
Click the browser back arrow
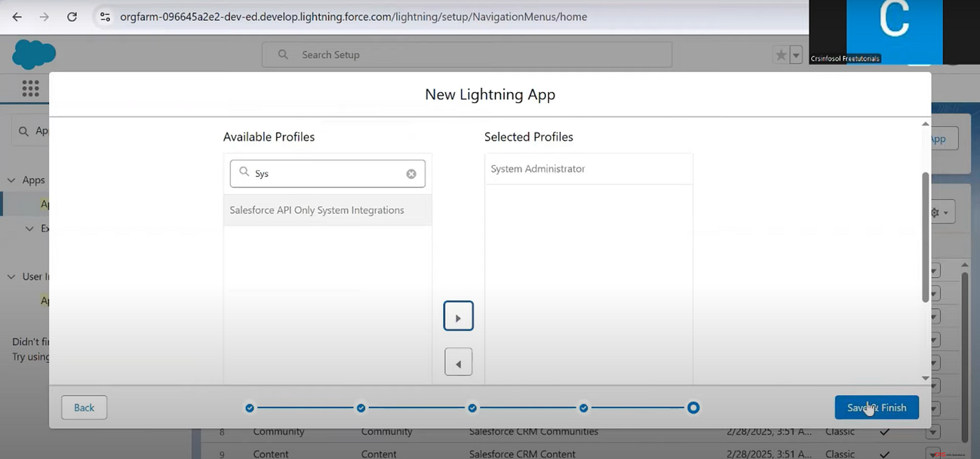[17, 17]
